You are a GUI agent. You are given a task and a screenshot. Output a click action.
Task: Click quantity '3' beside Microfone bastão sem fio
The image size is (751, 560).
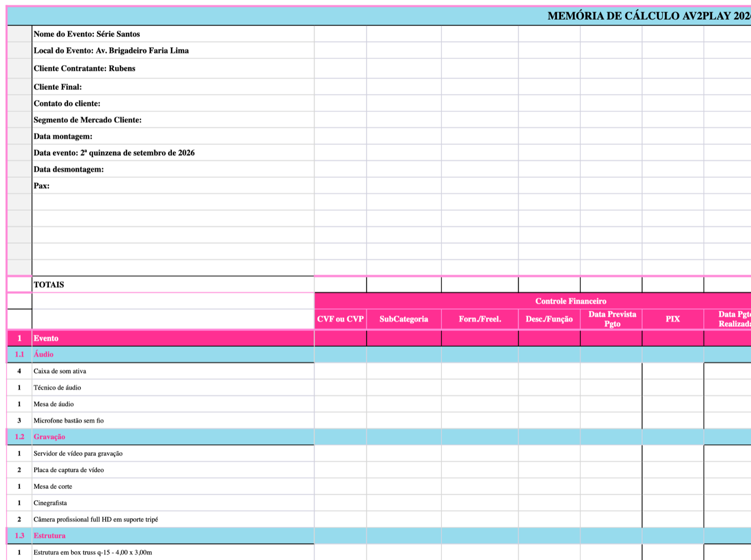[x=19, y=421]
